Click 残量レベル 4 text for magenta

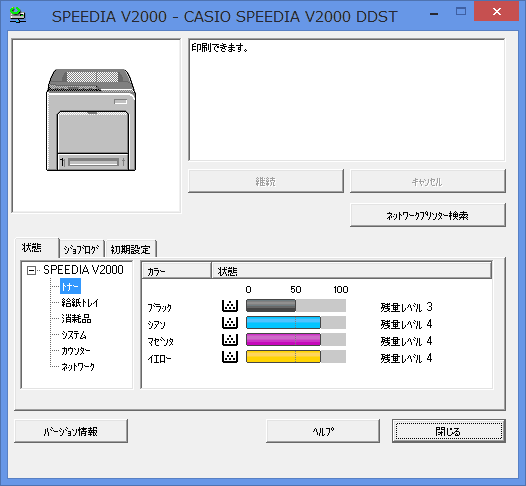pyautogui.click(x=406, y=341)
